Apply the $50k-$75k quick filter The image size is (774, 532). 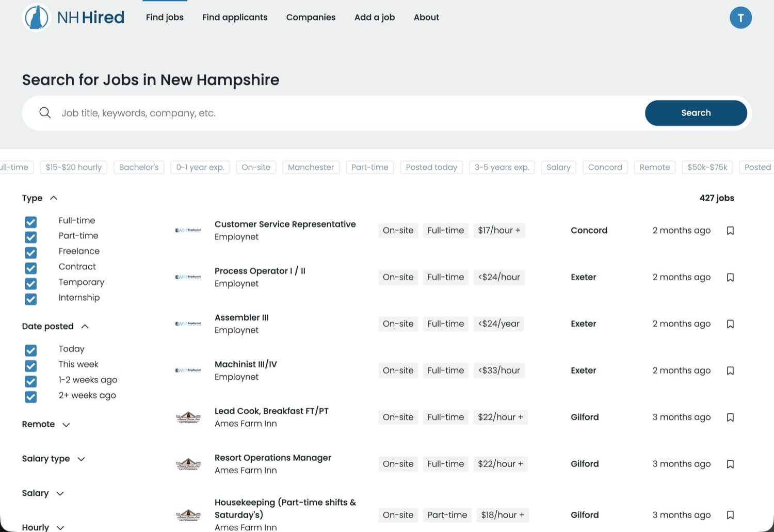tap(707, 167)
